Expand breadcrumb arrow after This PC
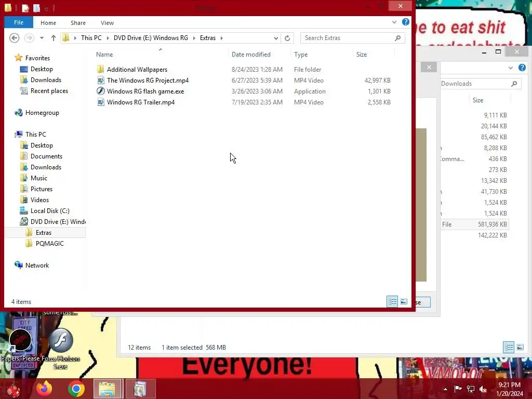This screenshot has height=399, width=532. pos(108,38)
